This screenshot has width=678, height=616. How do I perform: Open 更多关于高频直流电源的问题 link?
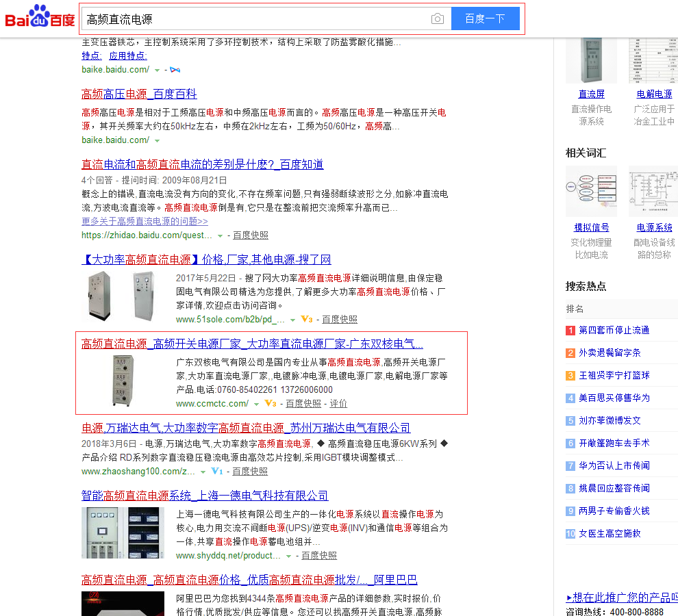[x=145, y=221]
